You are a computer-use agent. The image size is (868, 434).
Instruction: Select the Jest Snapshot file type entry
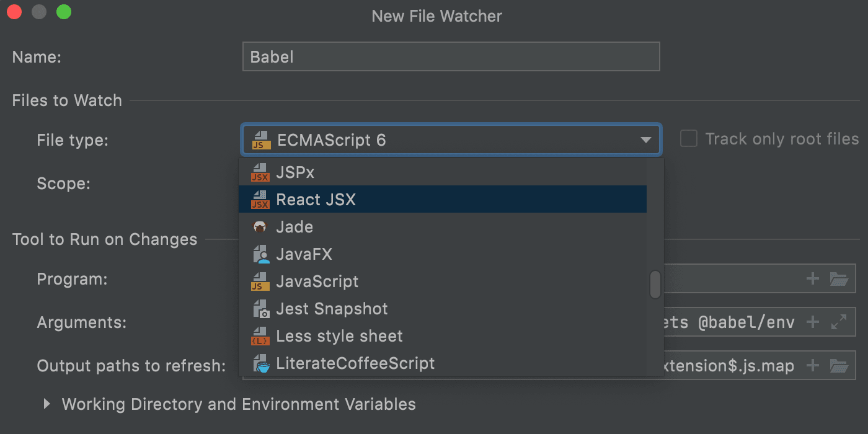click(443, 309)
